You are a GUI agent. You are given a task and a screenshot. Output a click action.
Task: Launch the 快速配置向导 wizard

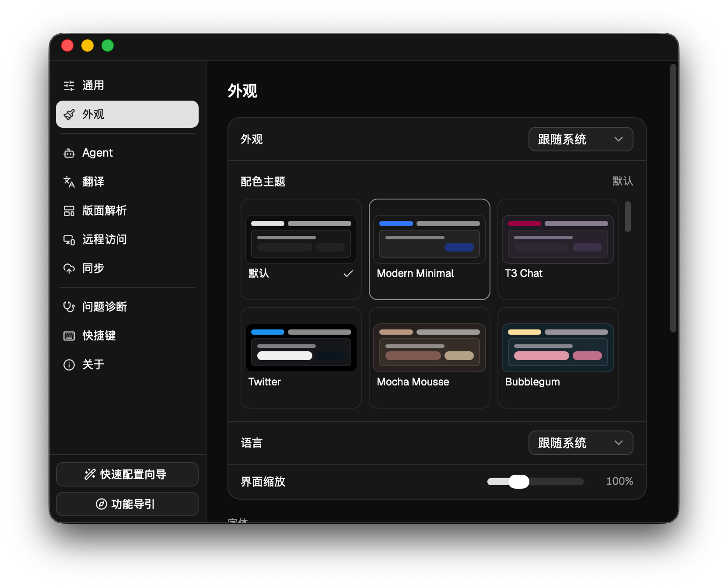coord(127,474)
